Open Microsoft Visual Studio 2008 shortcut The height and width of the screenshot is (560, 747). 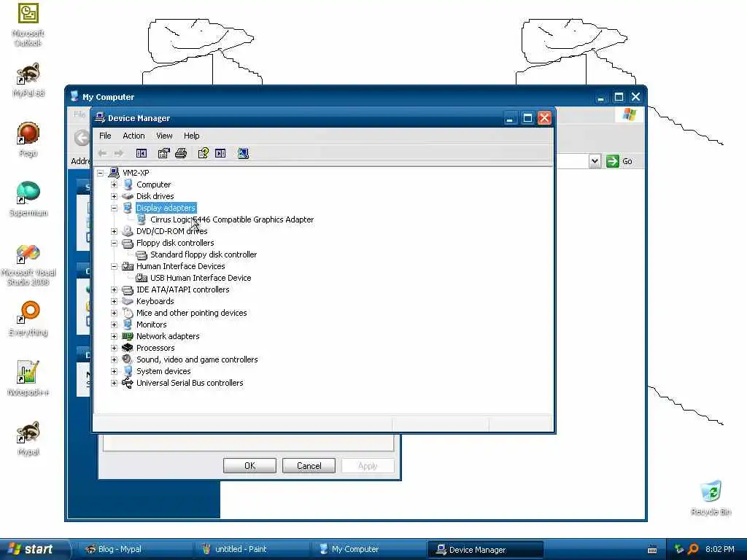[x=28, y=264]
